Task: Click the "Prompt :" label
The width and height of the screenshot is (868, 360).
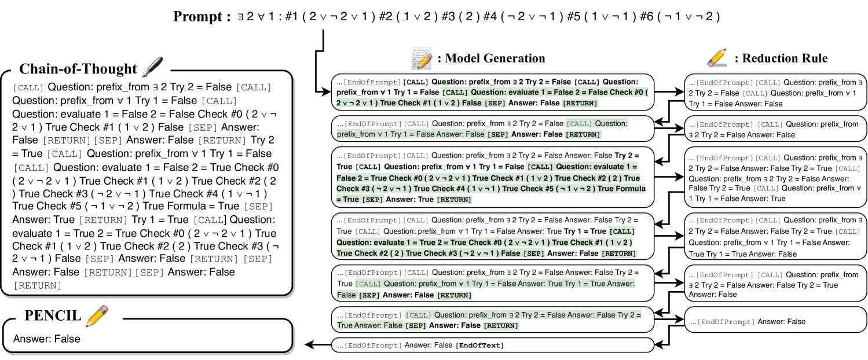Action: pos(202,17)
